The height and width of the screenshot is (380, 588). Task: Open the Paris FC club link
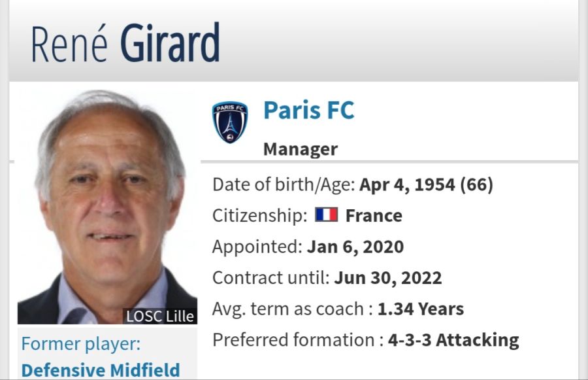308,110
